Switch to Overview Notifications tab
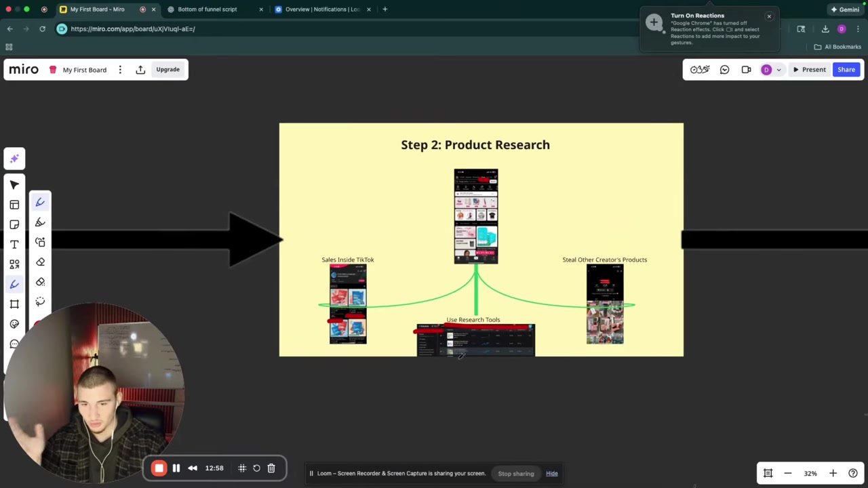868x488 pixels. click(x=323, y=9)
